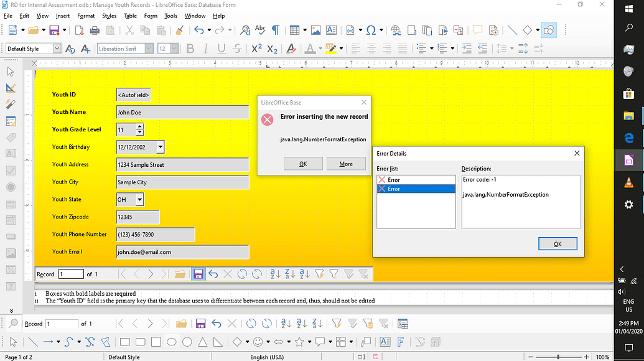Click the Data source as Table icon
644x361 pixels.
click(x=403, y=324)
